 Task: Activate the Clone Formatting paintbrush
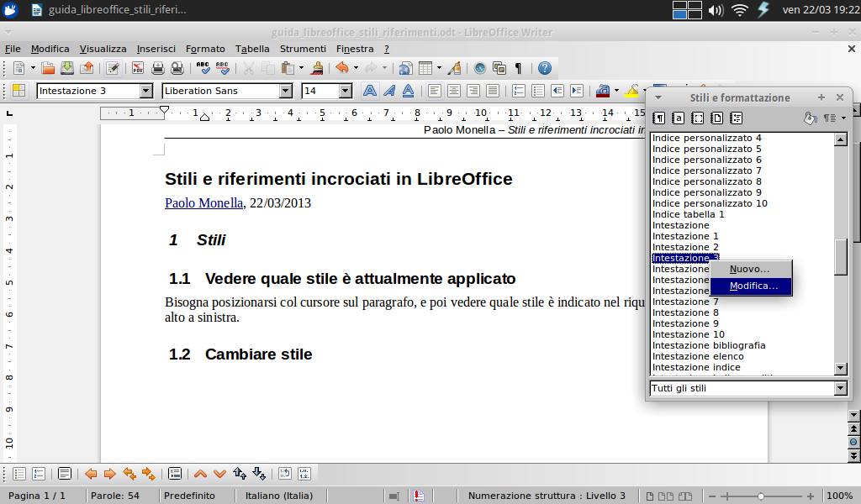pos(317,68)
